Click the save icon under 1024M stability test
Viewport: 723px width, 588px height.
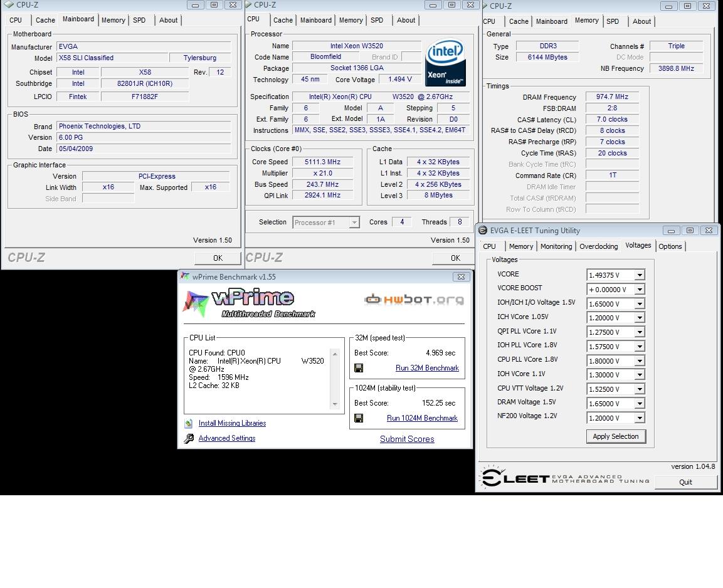(359, 418)
